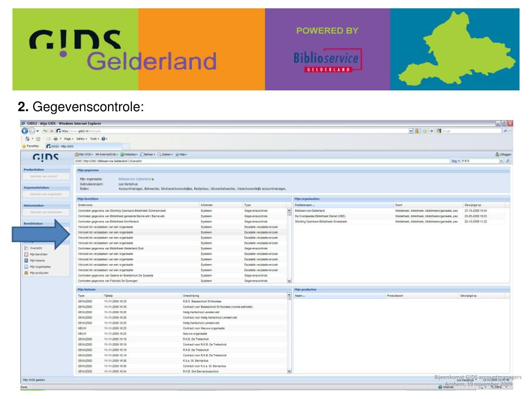Screen dimensions: 532x399
Task: Open the InternetGids menu
Action: (107, 154)
